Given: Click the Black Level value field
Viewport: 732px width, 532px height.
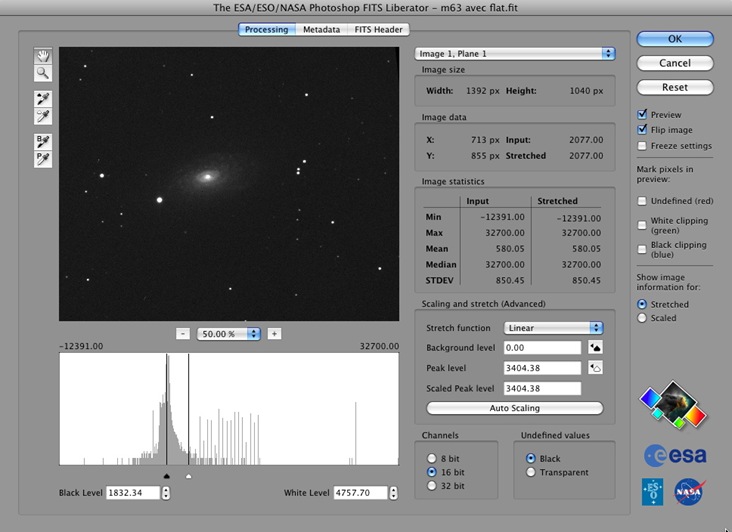Looking at the screenshot, I should 133,493.
